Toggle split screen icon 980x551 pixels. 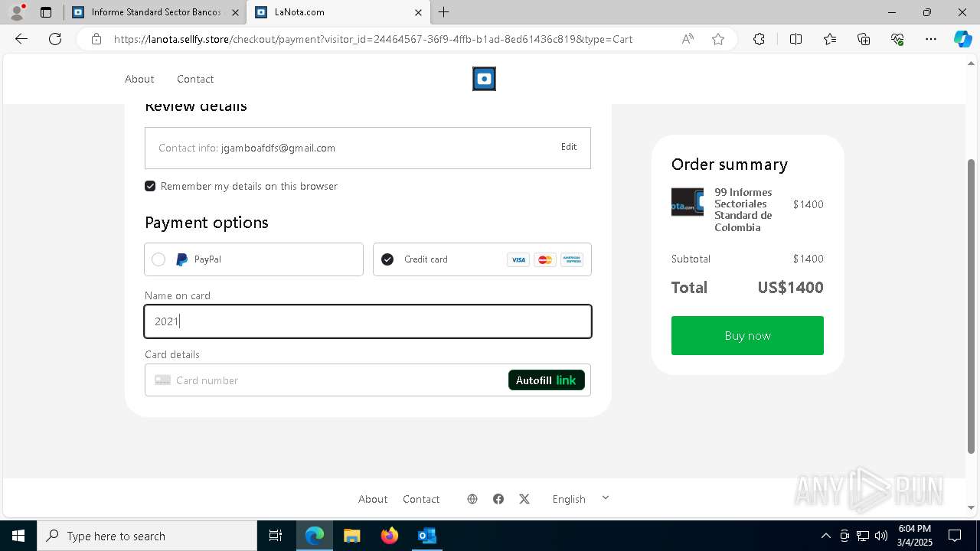(x=795, y=39)
